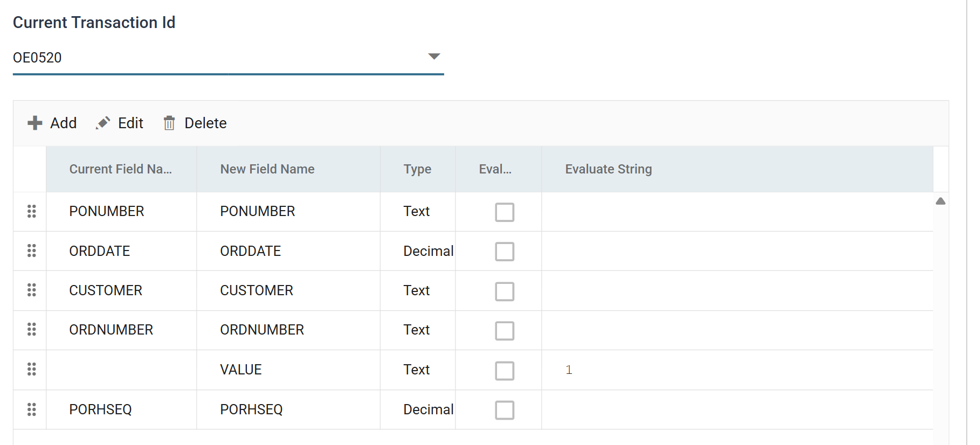Click the ORDDATE new field name cell
The width and height of the screenshot is (980, 445).
pyautogui.click(x=288, y=251)
